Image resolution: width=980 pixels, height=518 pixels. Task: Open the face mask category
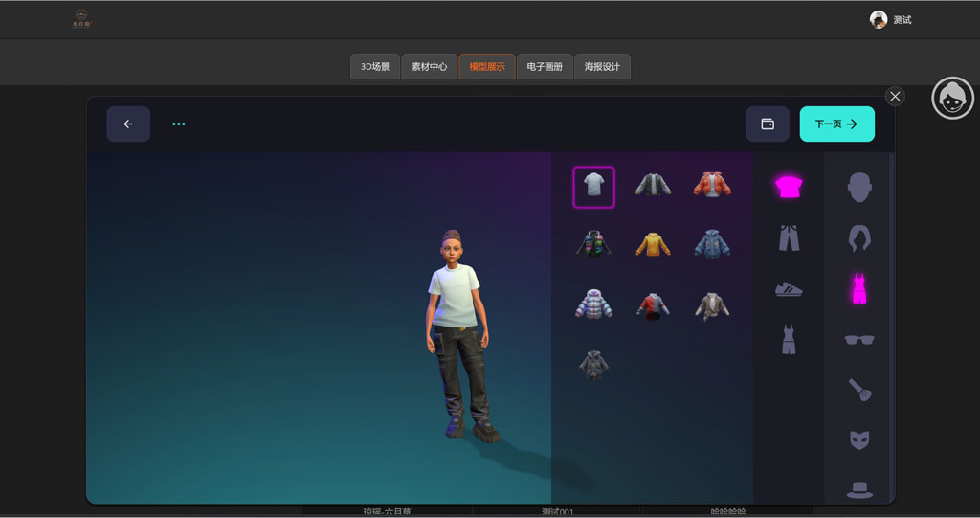click(x=859, y=439)
